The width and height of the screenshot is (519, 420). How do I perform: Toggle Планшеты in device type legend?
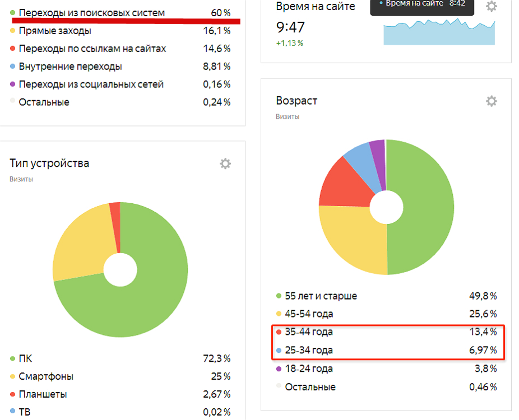pyautogui.click(x=43, y=394)
